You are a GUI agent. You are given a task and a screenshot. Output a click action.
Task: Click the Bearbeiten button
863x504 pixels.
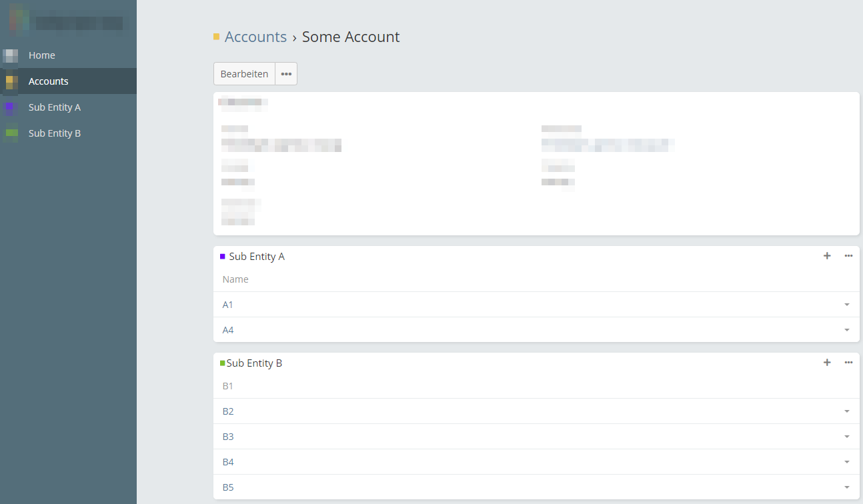point(244,74)
